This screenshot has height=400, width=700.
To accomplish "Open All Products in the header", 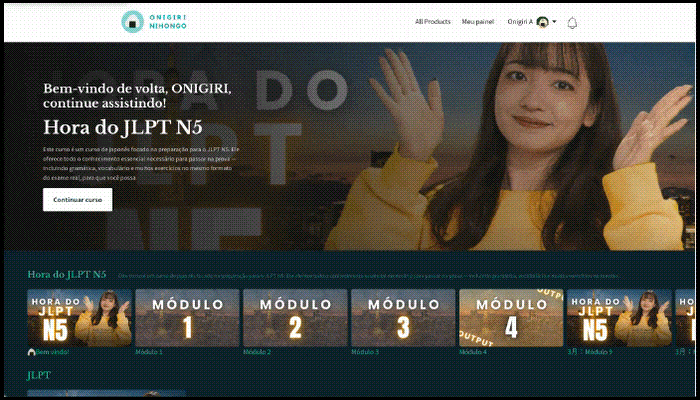I will coord(433,21).
